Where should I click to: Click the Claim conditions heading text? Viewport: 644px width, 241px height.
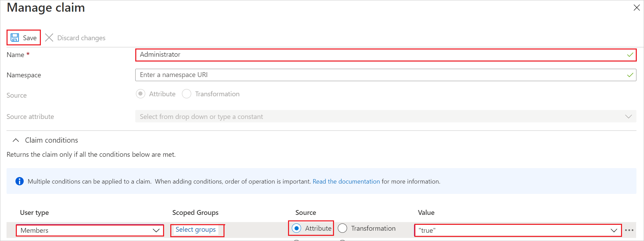click(x=51, y=140)
